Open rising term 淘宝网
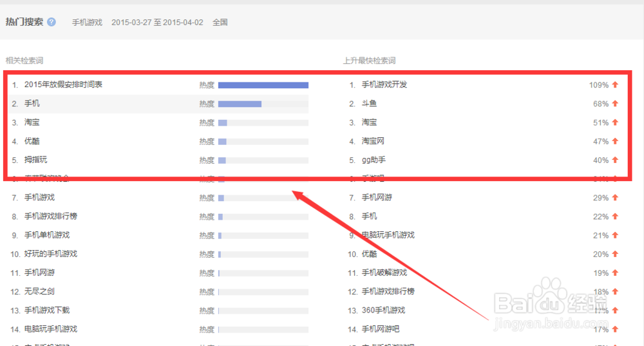 click(373, 141)
